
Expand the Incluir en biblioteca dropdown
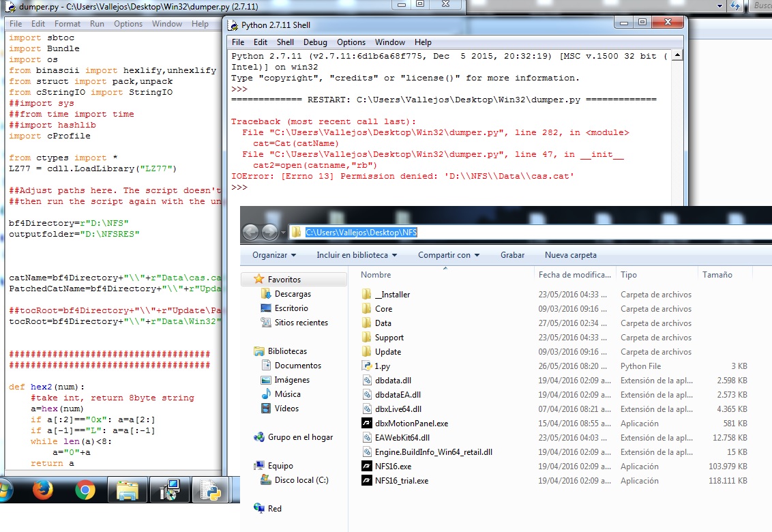pos(357,255)
